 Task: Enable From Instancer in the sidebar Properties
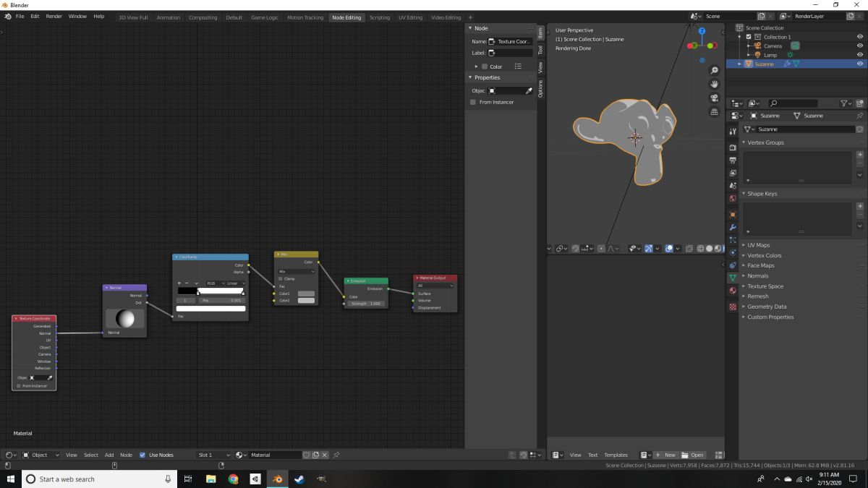pos(473,102)
